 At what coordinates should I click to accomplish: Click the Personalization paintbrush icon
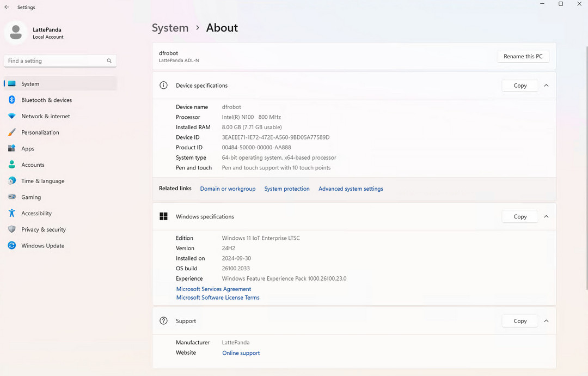pos(11,132)
